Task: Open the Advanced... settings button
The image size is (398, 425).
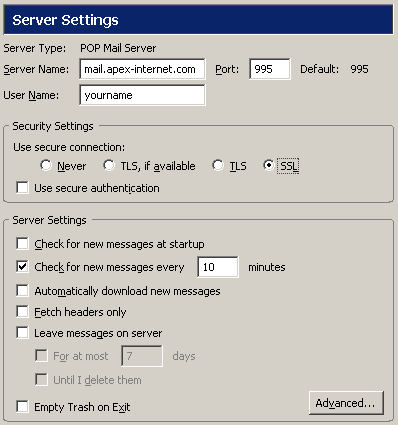Action: pos(346,403)
